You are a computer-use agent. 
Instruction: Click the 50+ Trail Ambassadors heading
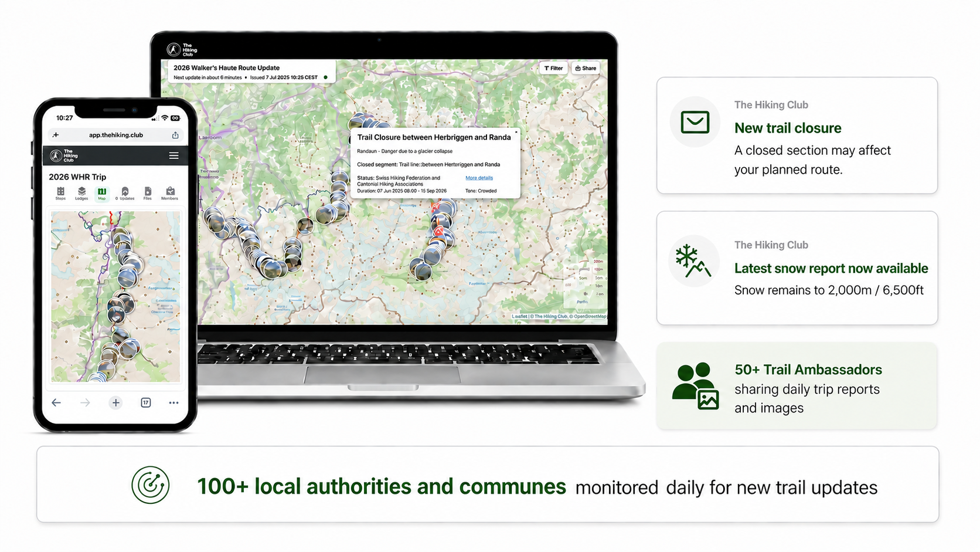coord(808,370)
